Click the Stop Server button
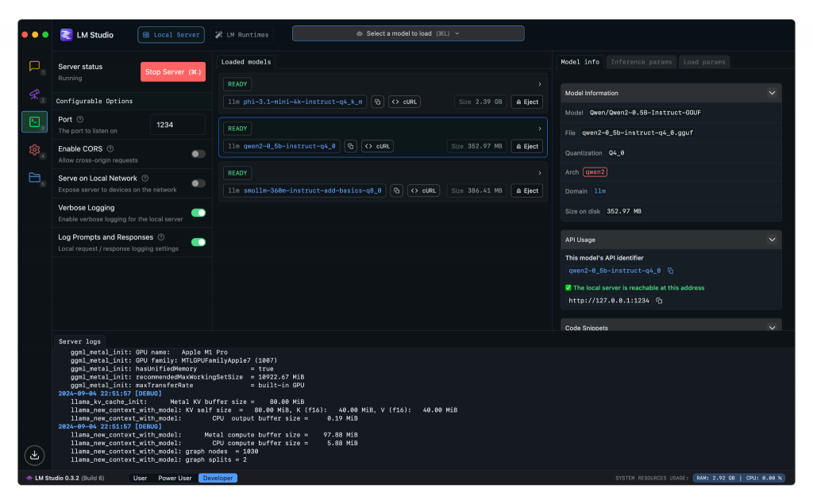Image resolution: width=813 pixels, height=504 pixels. (172, 71)
